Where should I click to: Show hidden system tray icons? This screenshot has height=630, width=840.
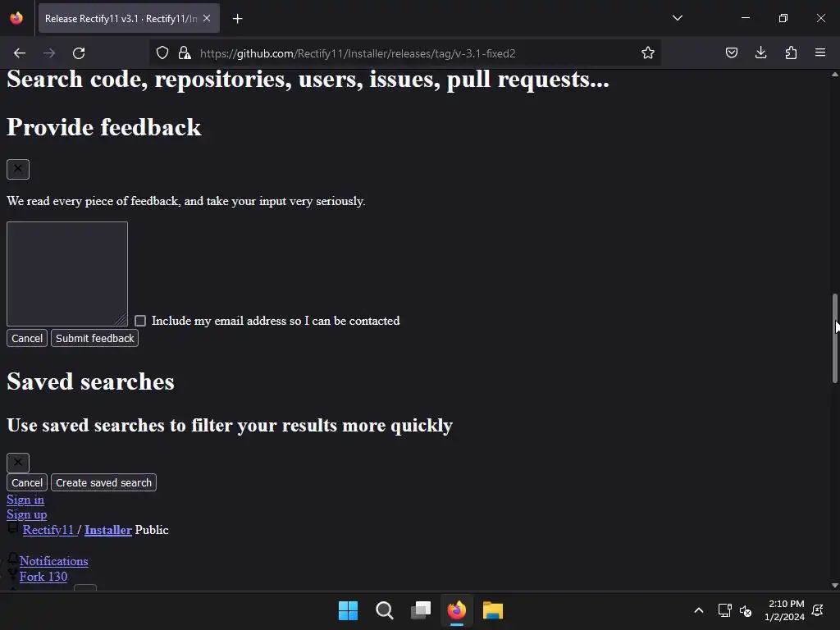point(699,610)
